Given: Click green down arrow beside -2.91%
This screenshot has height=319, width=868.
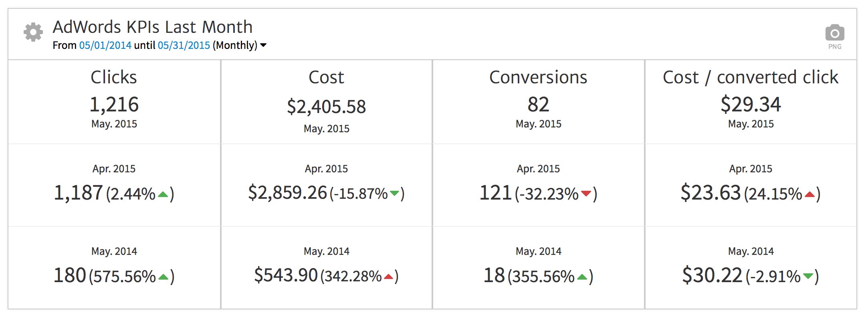Looking at the screenshot, I should [x=808, y=276].
